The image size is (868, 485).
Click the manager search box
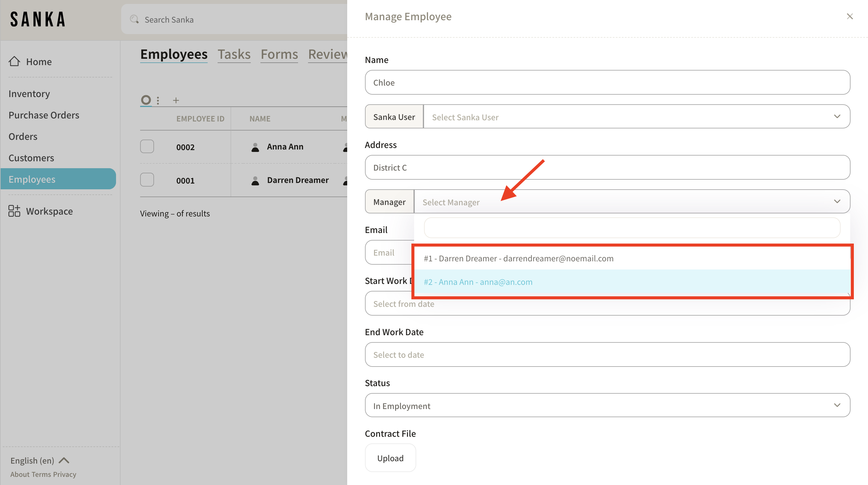632,228
